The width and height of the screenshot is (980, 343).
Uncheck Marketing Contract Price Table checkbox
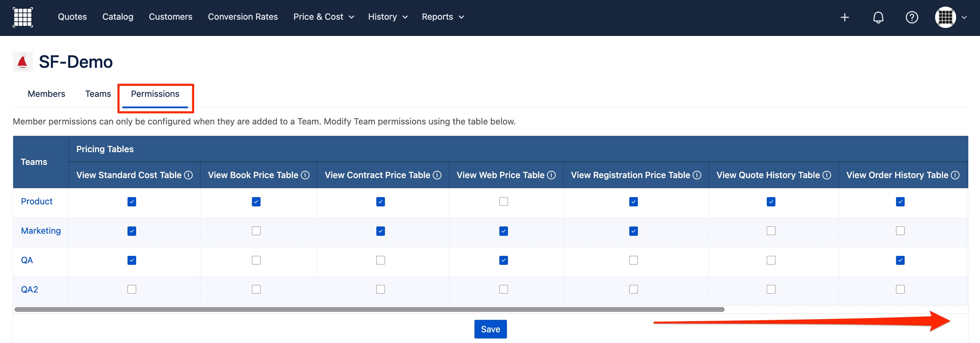(x=380, y=231)
